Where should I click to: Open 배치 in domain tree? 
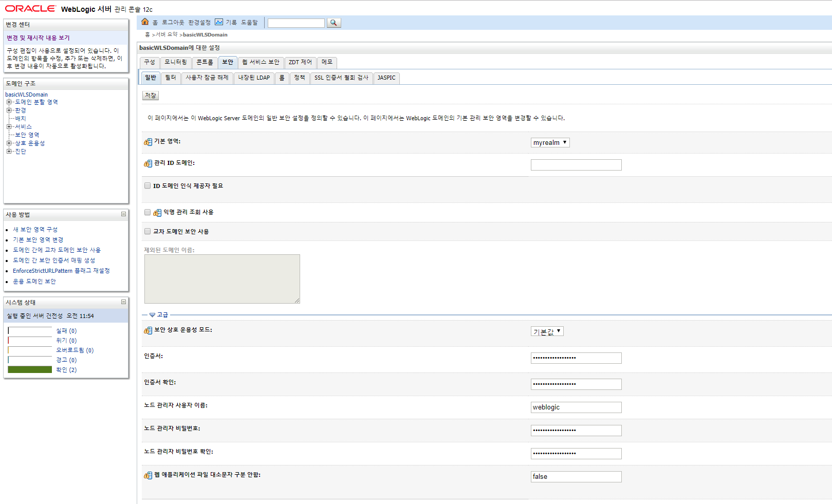click(20, 119)
